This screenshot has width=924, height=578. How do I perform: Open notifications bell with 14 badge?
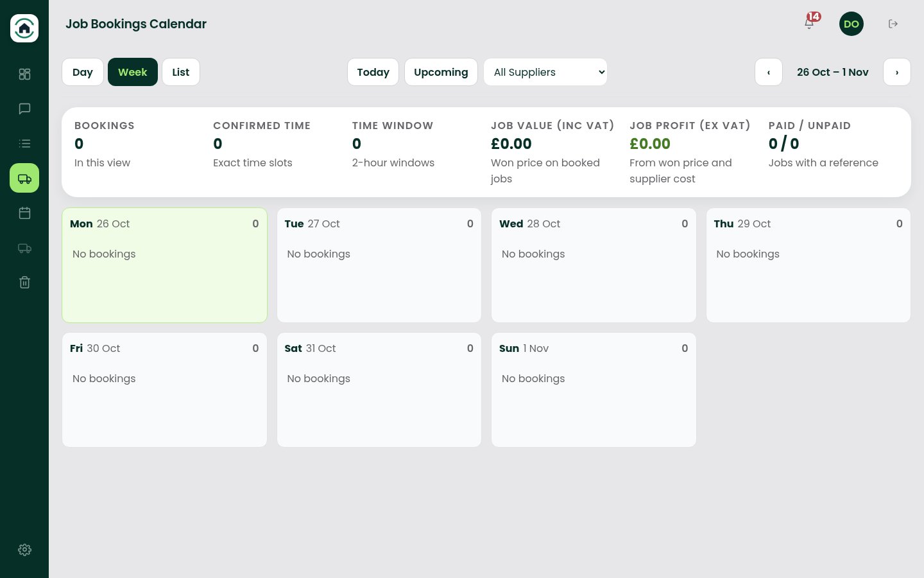[x=810, y=23]
